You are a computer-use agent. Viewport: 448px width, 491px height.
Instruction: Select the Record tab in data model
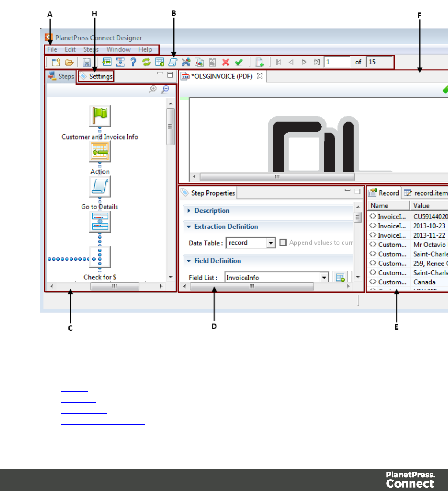point(384,193)
